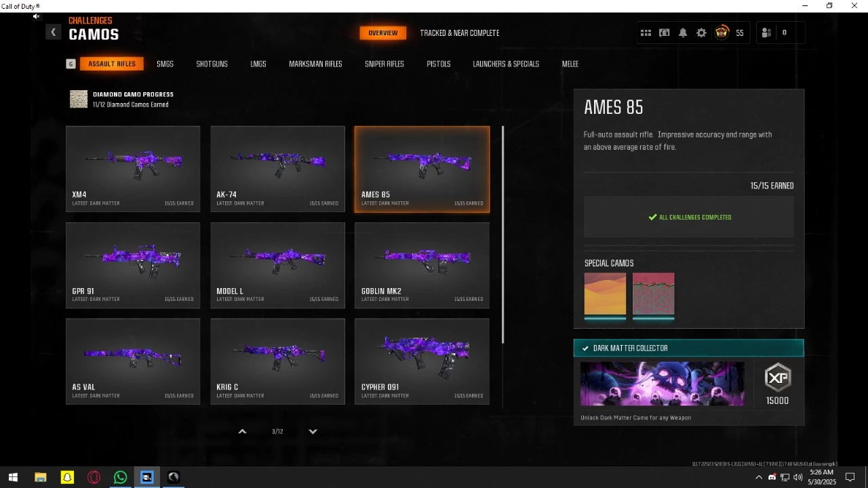The width and height of the screenshot is (868, 488).
Task: Show hidden system tray icons
Action: 758,477
